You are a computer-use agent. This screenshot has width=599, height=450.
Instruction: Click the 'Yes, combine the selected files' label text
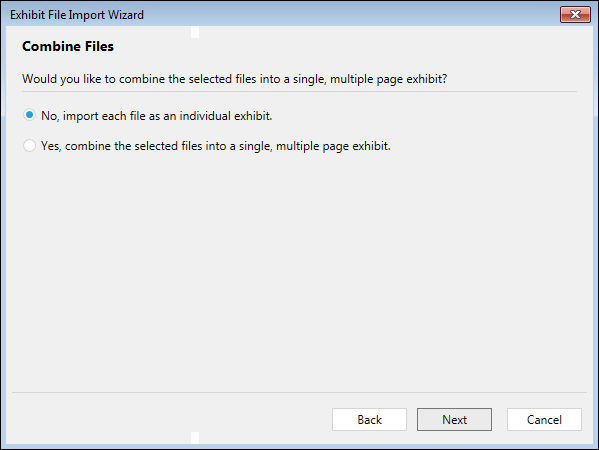216,146
